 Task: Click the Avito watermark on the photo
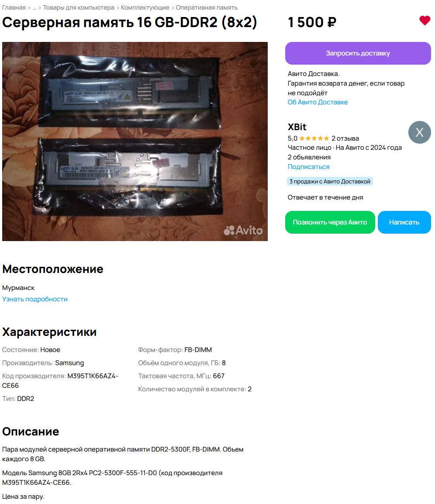pos(243,230)
